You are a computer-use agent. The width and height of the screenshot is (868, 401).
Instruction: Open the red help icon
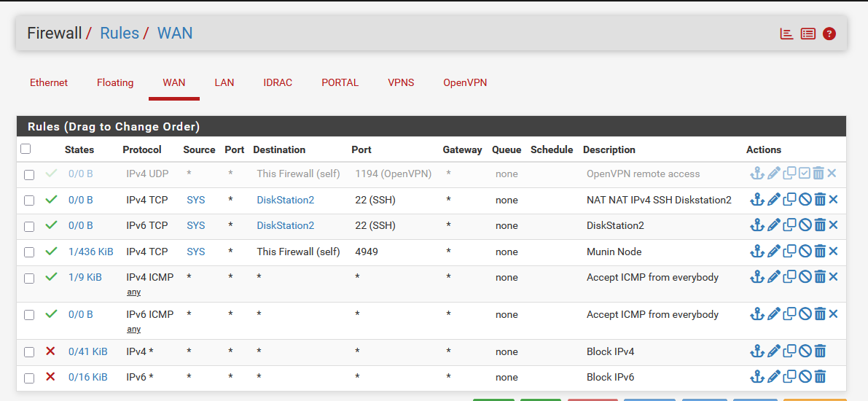pyautogui.click(x=829, y=34)
